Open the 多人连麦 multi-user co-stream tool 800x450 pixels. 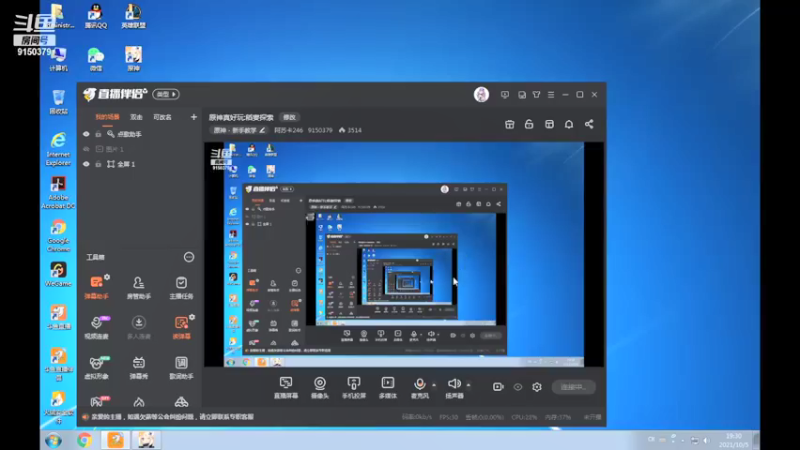(138, 327)
